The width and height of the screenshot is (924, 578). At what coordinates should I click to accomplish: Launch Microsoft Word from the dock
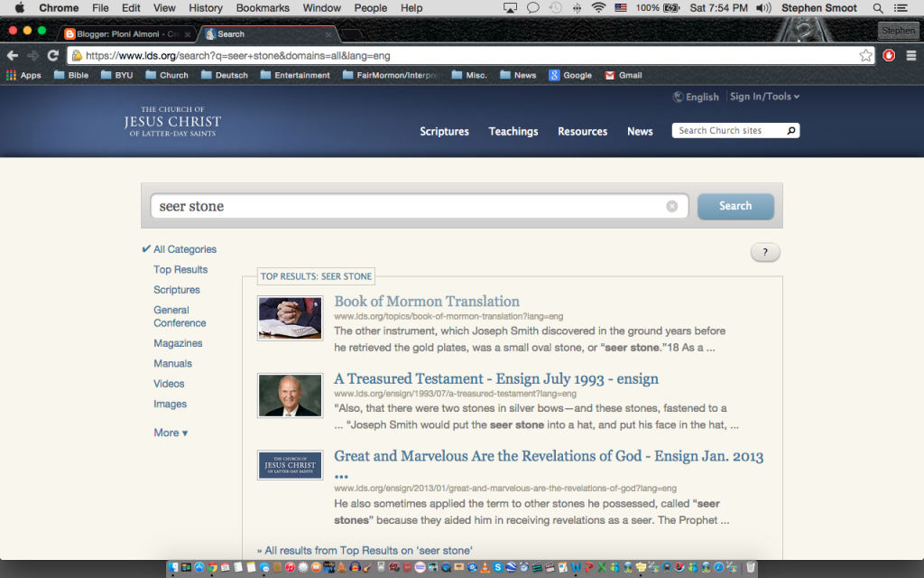point(576,567)
